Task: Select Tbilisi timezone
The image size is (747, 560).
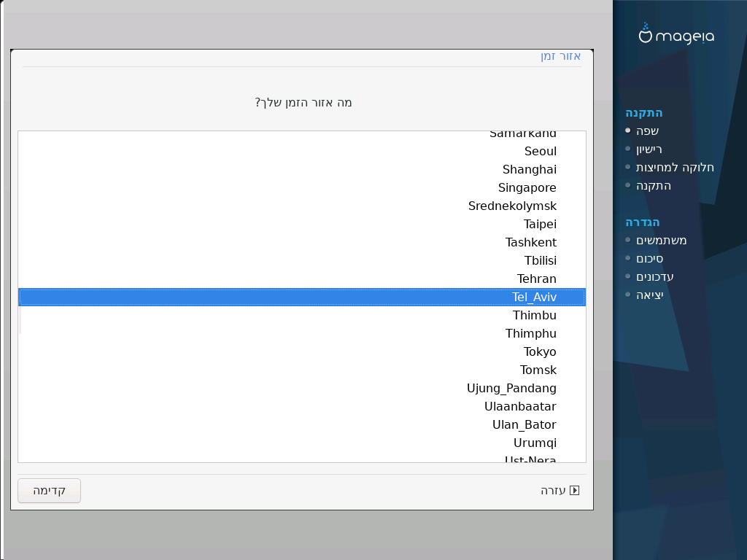Action: point(302,260)
